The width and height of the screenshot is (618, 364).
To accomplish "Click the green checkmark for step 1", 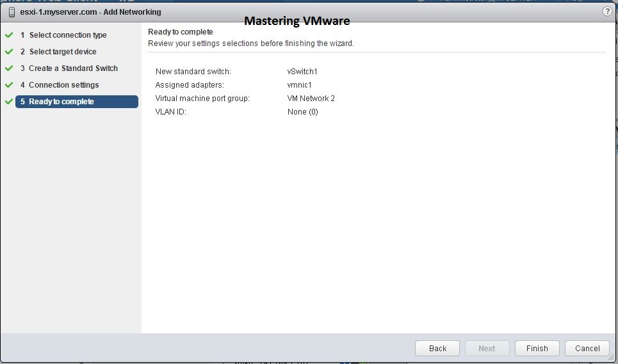I will tap(9, 35).
